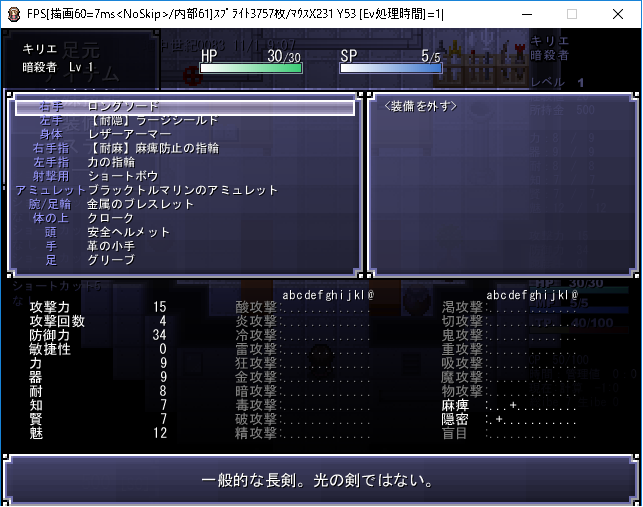Screen dimensions: 643x507
Task: Select the 右手 ロングソード equipment slot
Action: coord(185,107)
